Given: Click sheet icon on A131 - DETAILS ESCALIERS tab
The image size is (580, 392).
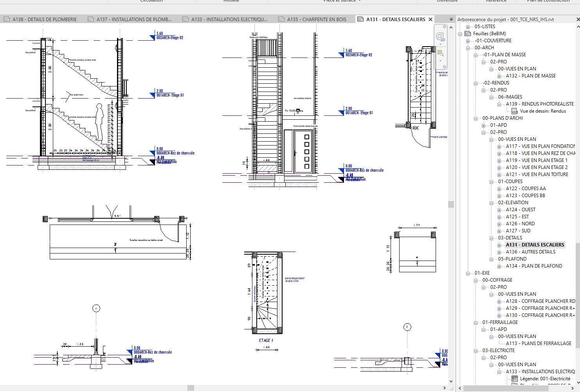Looking at the screenshot, I should pyautogui.click(x=360, y=19).
